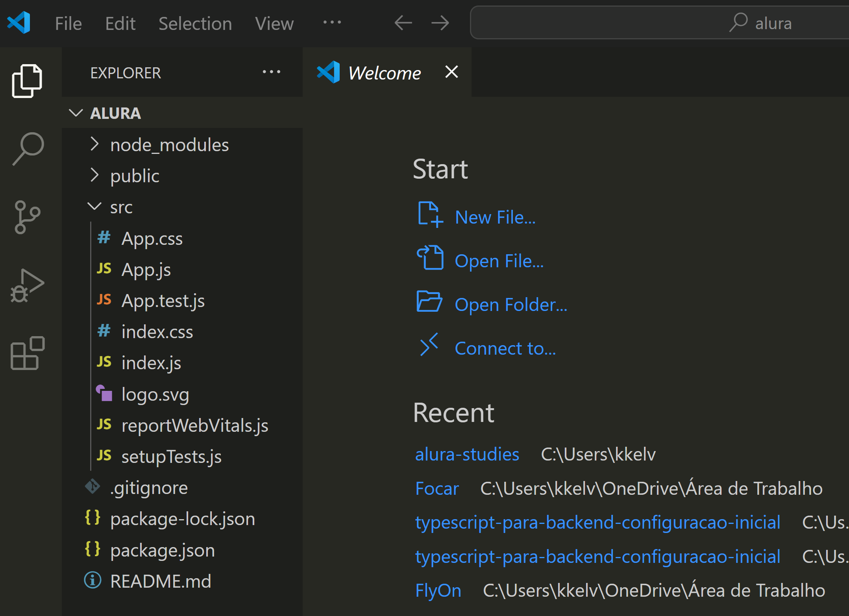Open README.md in the explorer

(161, 581)
